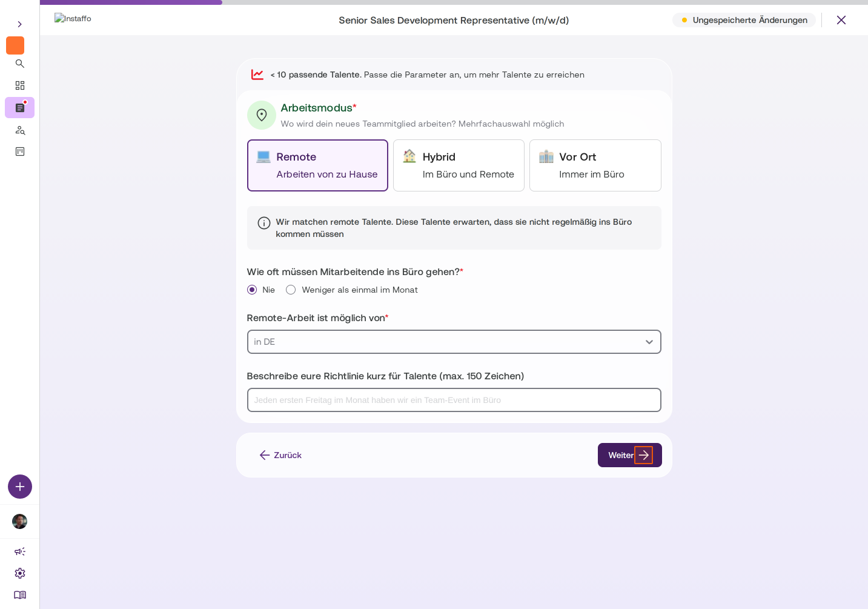
Task: Choose the Vor Ort work mode card
Action: pos(595,165)
